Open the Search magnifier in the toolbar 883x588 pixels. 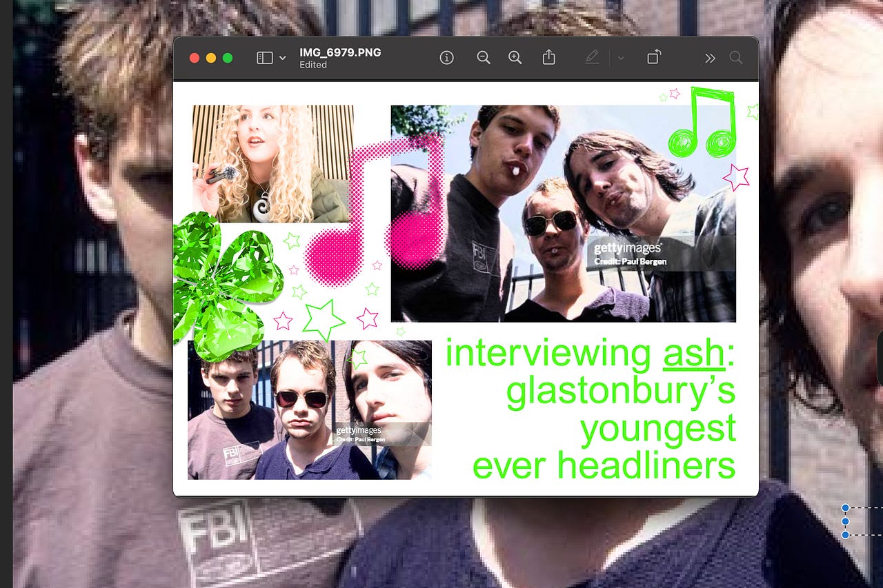click(x=736, y=58)
